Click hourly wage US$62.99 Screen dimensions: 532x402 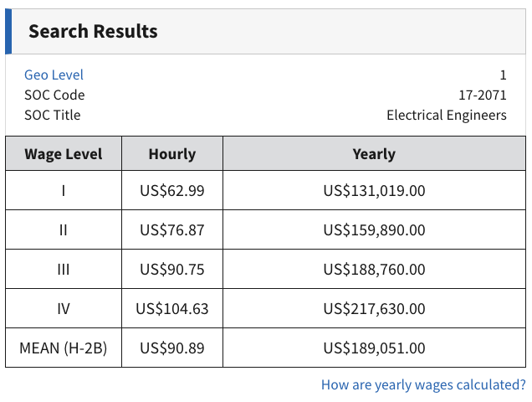[171, 191]
